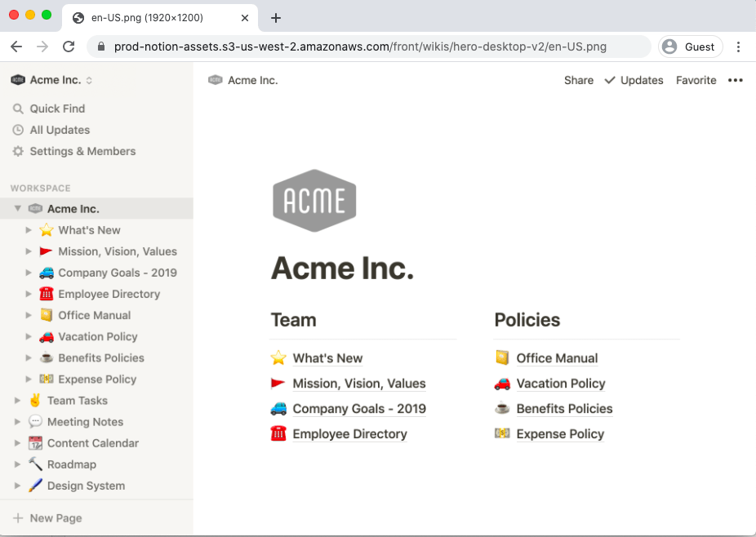Select Design System in the sidebar
This screenshot has width=756, height=537.
pyautogui.click(x=86, y=486)
